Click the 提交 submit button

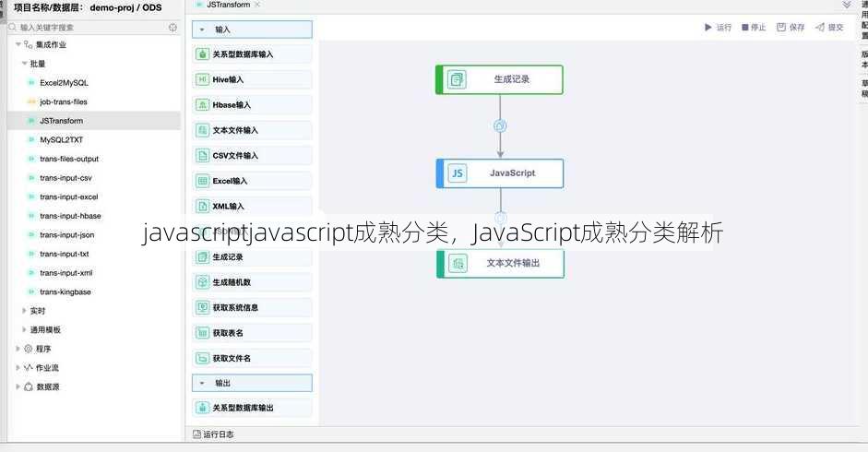(x=829, y=27)
